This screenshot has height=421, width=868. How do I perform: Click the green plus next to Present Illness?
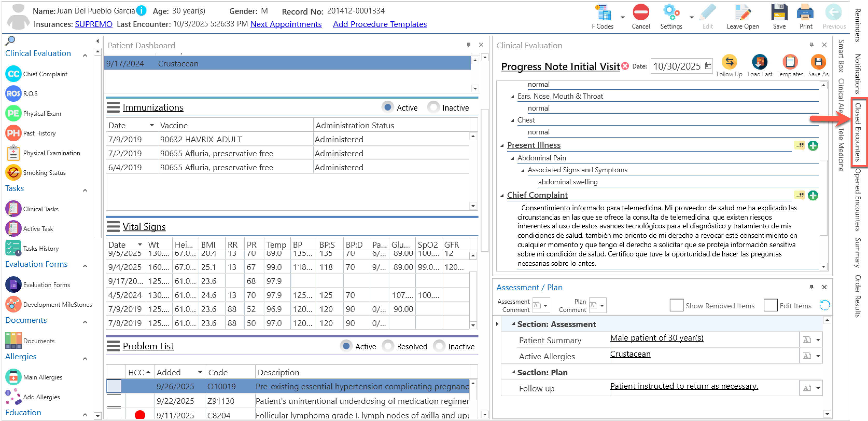[x=813, y=146]
